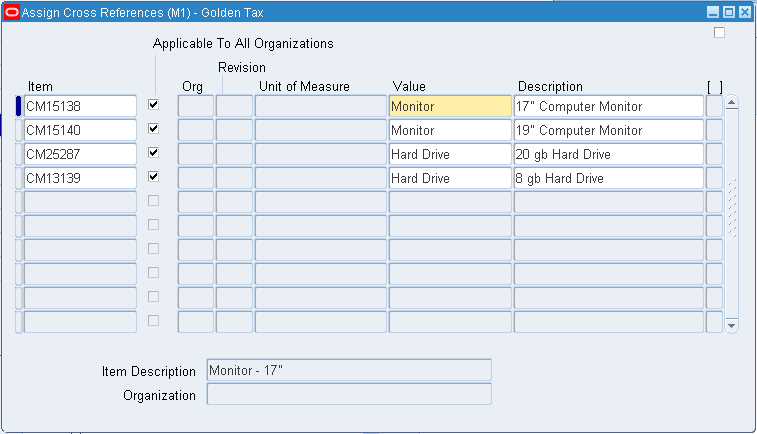Edit the 19" Computer Monitor description
Image resolution: width=757 pixels, height=434 pixels.
(608, 130)
